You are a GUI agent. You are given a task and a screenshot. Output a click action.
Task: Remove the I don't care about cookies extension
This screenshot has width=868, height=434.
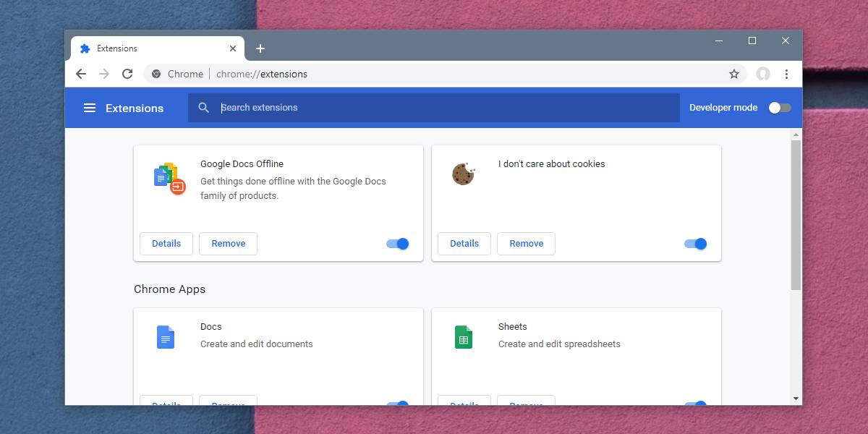(526, 244)
